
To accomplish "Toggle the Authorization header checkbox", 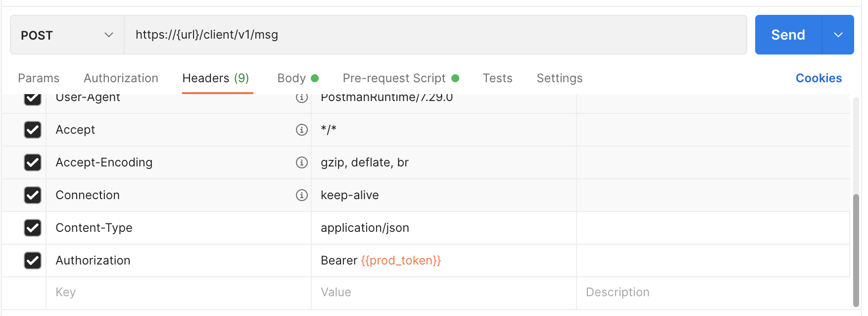I will coord(33,261).
